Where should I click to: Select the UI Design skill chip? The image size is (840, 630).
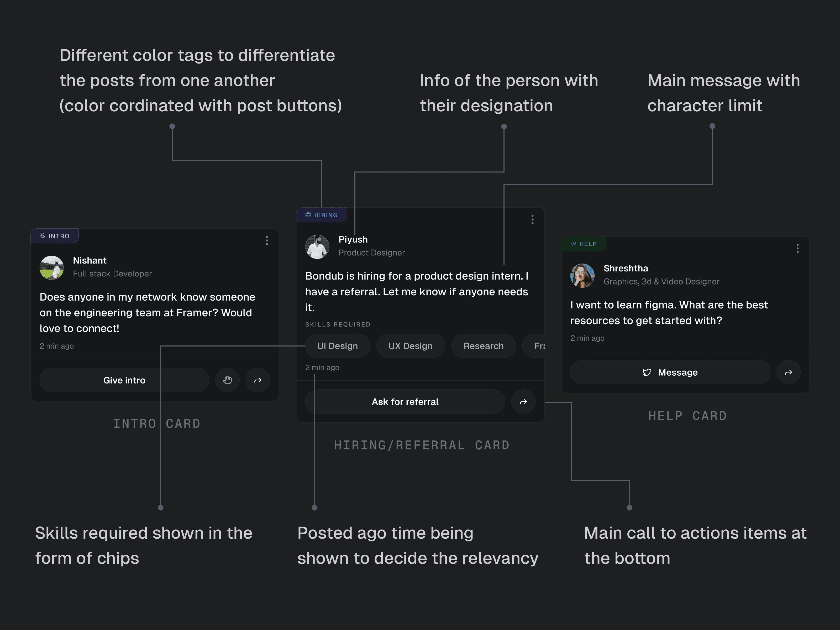(x=337, y=346)
